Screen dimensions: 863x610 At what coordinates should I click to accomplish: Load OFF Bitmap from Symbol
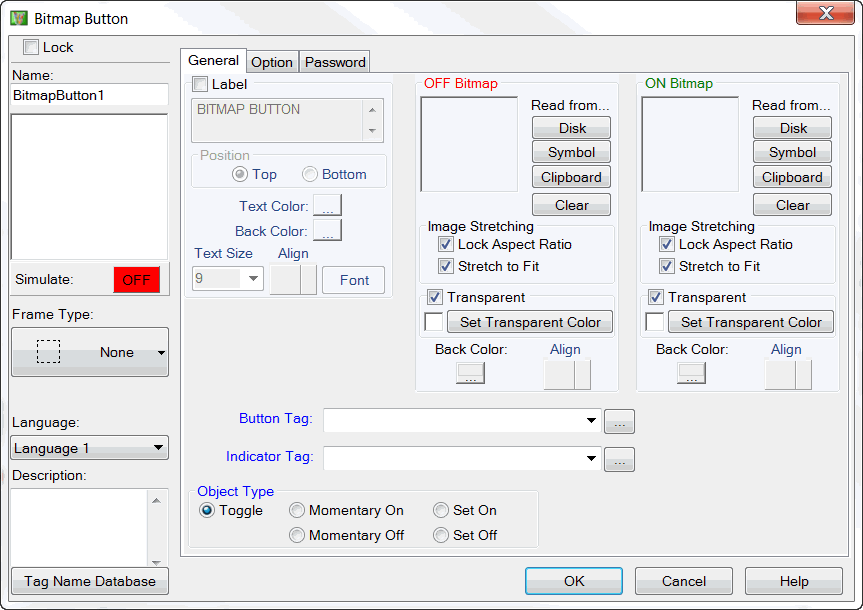tap(572, 152)
